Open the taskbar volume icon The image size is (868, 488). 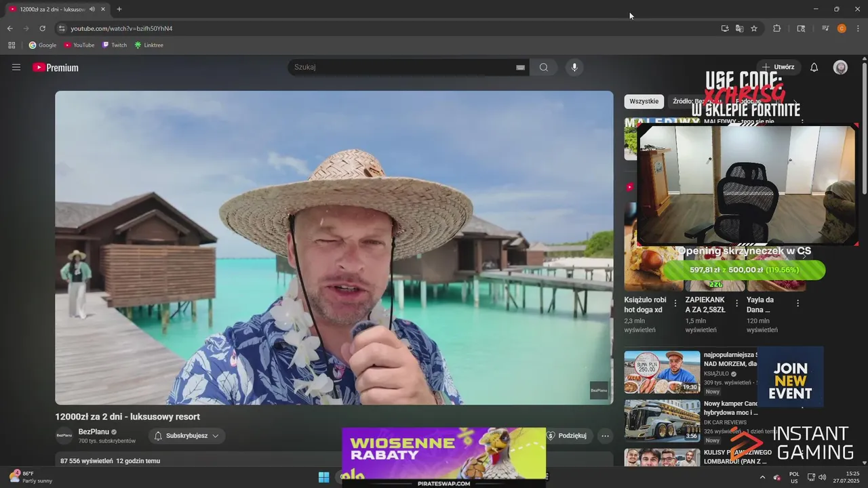tap(822, 477)
